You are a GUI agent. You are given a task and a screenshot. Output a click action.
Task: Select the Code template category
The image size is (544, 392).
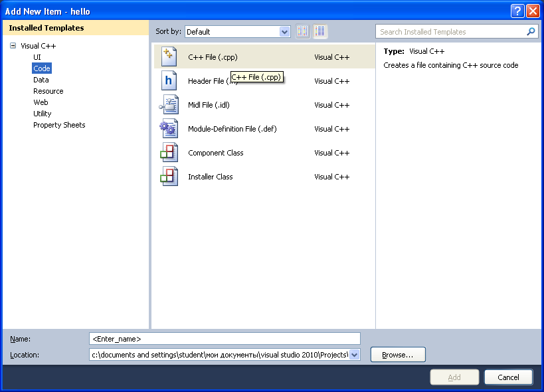[x=42, y=68]
